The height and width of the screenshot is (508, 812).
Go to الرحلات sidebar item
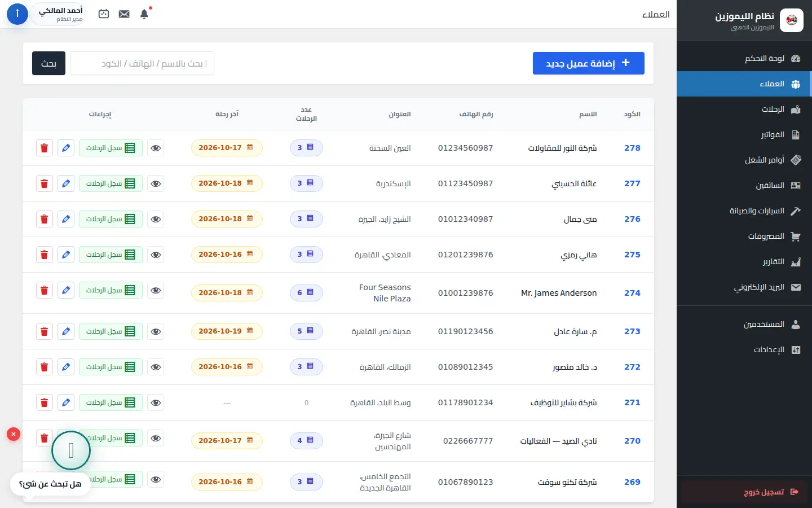pos(744,109)
